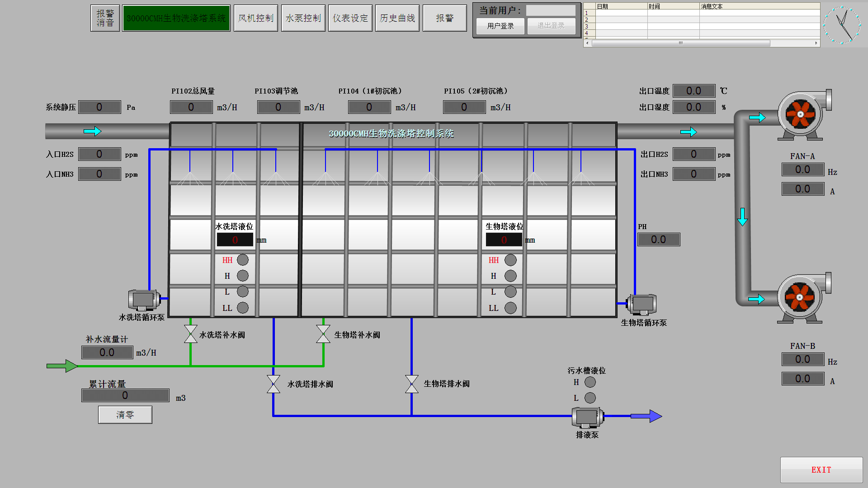Click 水洗塔 HH level indicator lamp
868x488 pixels.
click(243, 260)
